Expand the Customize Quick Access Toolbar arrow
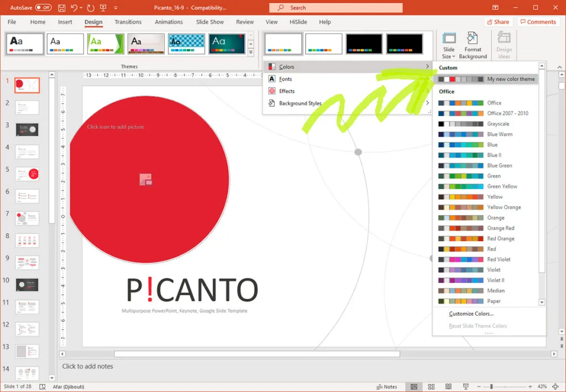 click(x=116, y=8)
